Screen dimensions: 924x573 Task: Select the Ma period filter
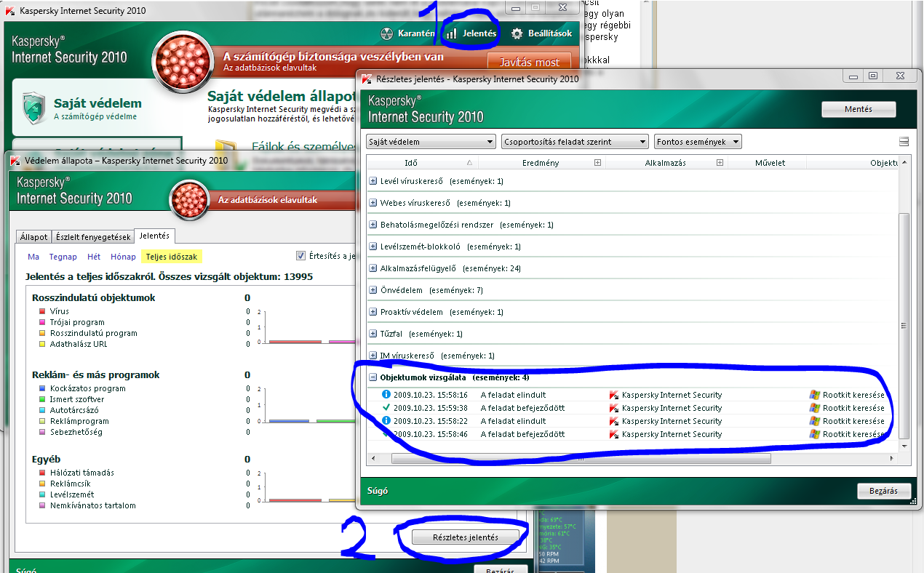click(x=33, y=257)
